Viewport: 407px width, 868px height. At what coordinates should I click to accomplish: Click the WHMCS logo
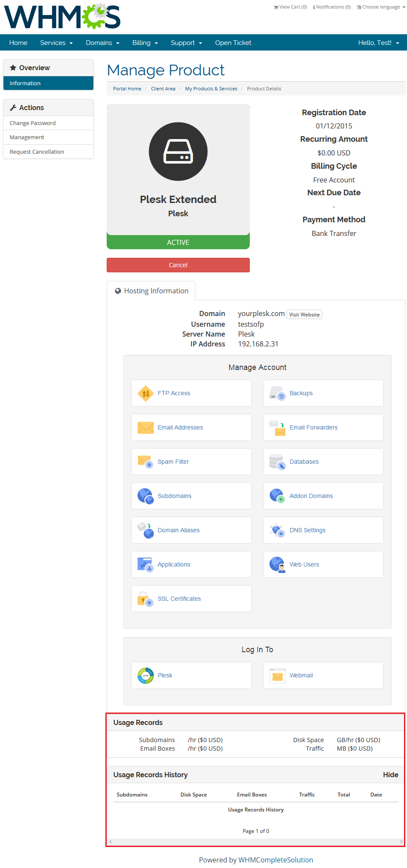point(63,16)
